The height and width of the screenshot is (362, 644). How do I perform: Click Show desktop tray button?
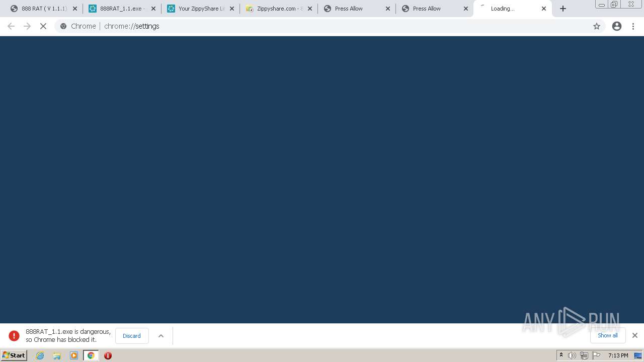coord(638,355)
